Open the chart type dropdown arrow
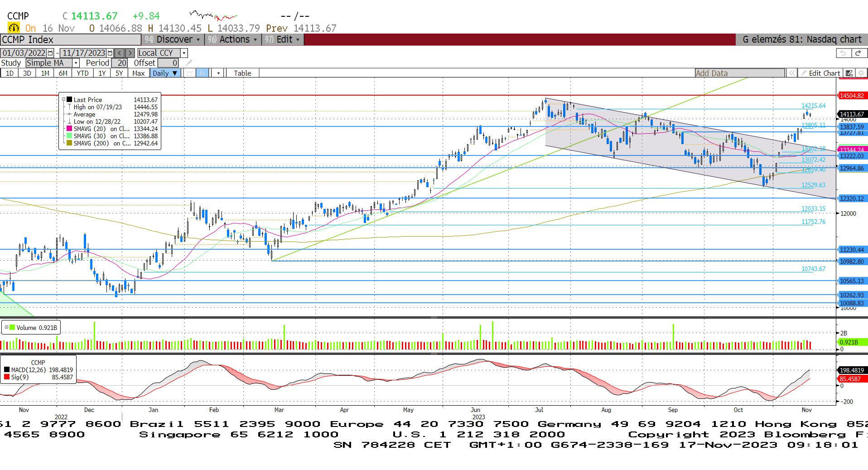 pyautogui.click(x=218, y=73)
